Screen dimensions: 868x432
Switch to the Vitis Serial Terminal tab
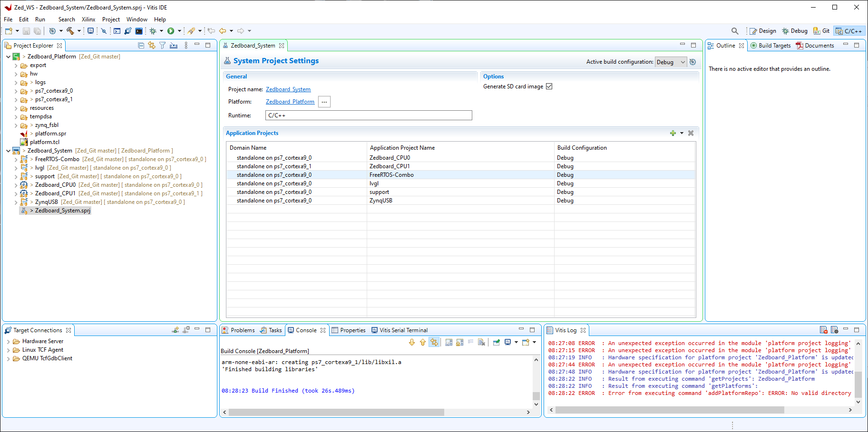point(400,330)
